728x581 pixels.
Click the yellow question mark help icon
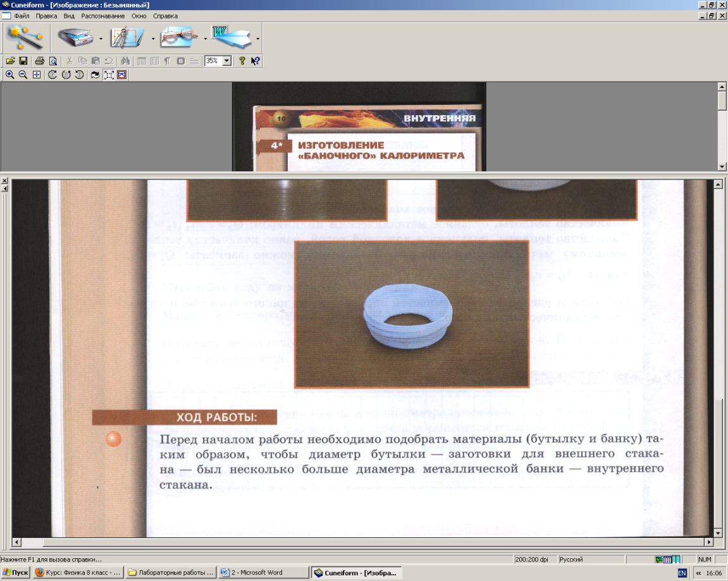point(242,61)
